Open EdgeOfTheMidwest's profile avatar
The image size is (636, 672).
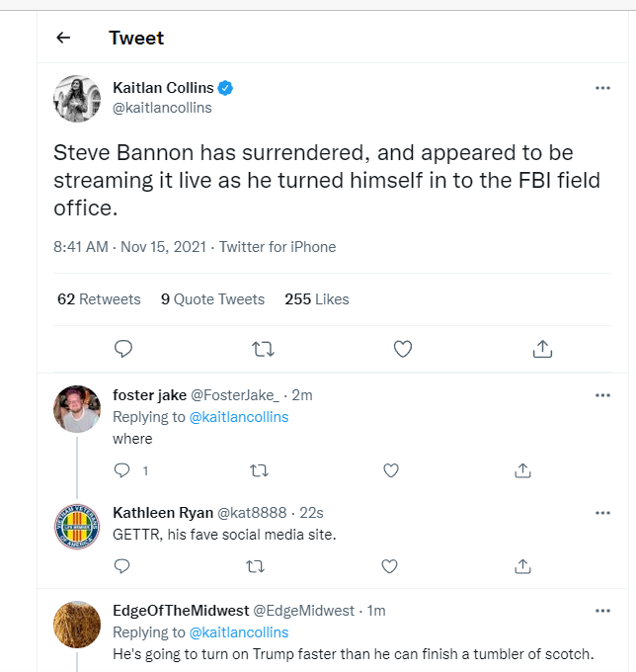click(77, 625)
